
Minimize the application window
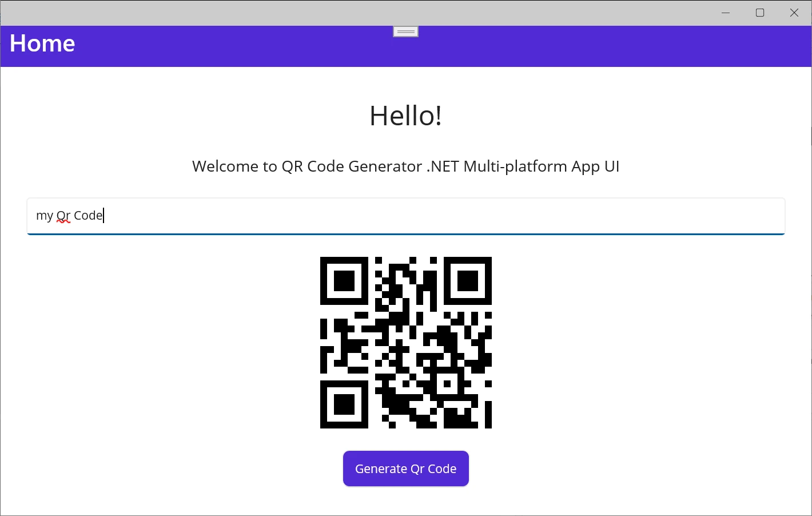point(726,13)
